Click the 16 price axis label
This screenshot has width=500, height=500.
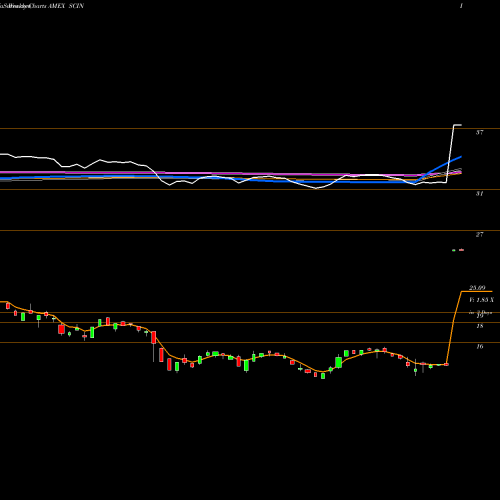[480, 347]
